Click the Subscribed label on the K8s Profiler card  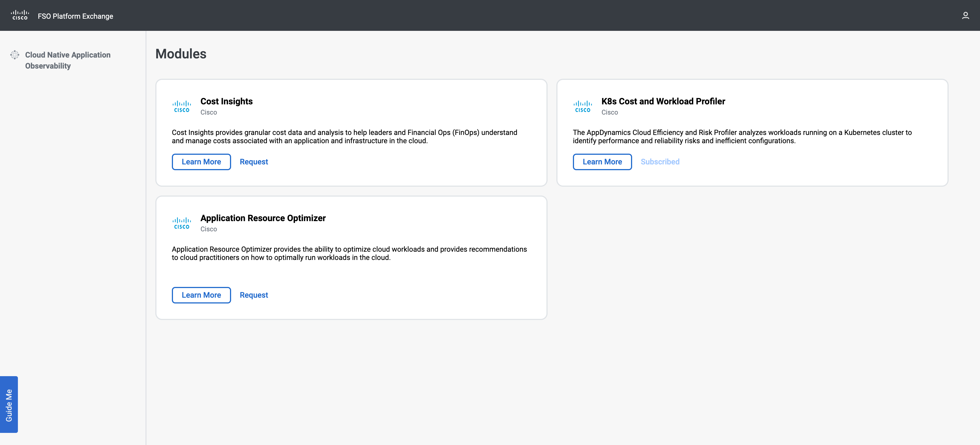click(660, 162)
